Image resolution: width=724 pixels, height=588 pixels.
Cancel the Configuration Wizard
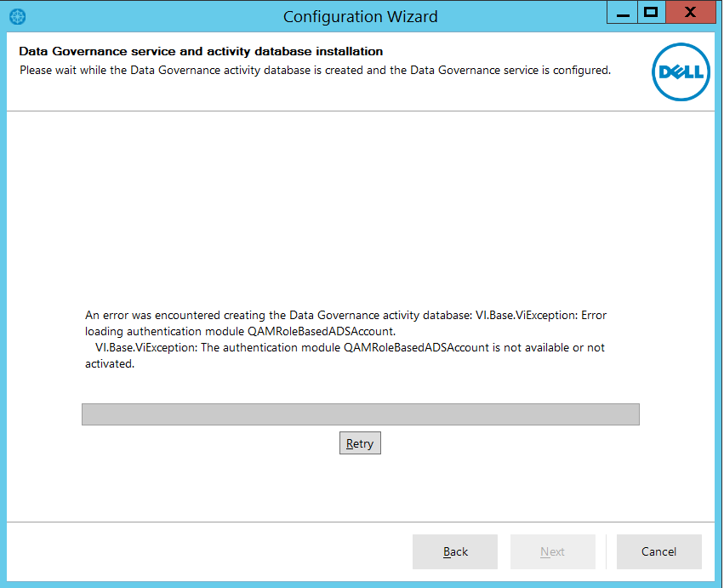pos(658,551)
